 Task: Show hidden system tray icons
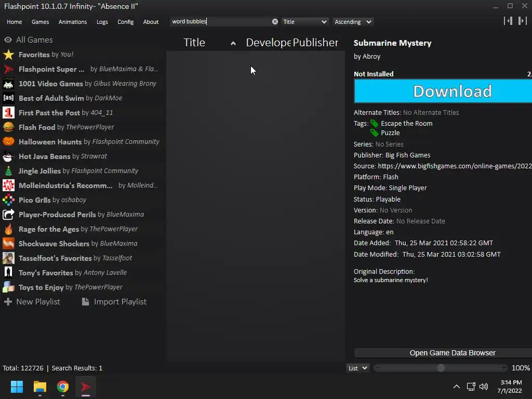(x=457, y=387)
